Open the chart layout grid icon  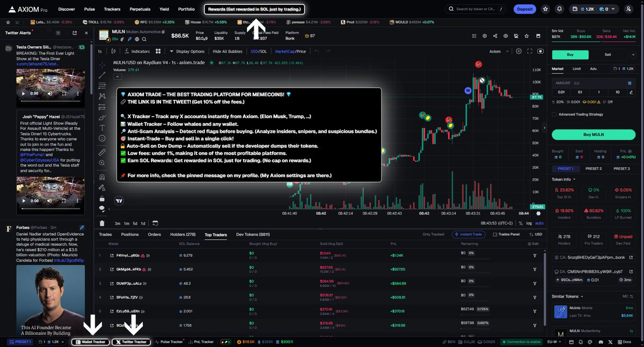[x=158, y=52]
